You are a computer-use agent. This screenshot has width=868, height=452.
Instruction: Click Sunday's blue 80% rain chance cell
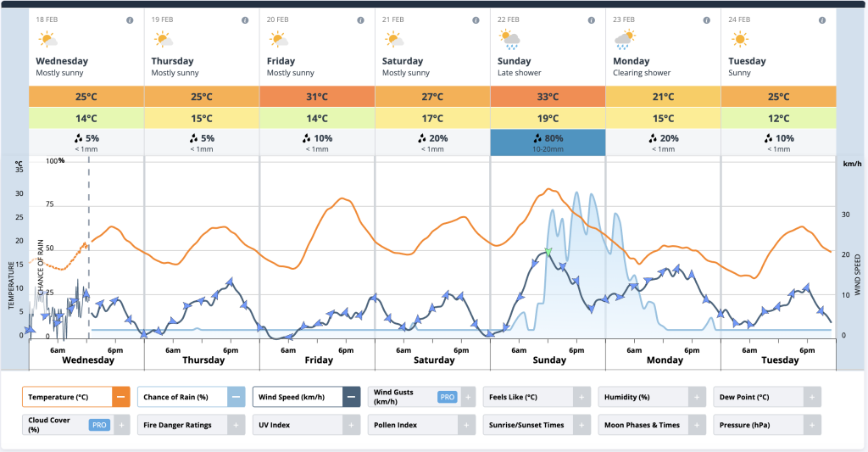[x=548, y=142]
